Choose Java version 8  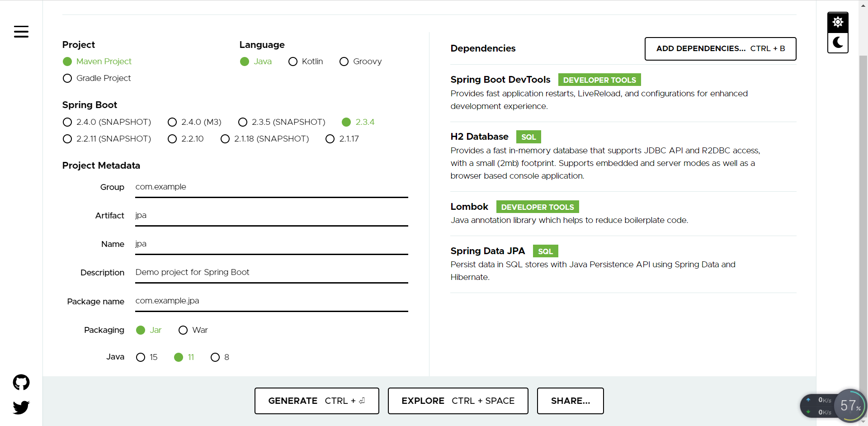[220, 357]
